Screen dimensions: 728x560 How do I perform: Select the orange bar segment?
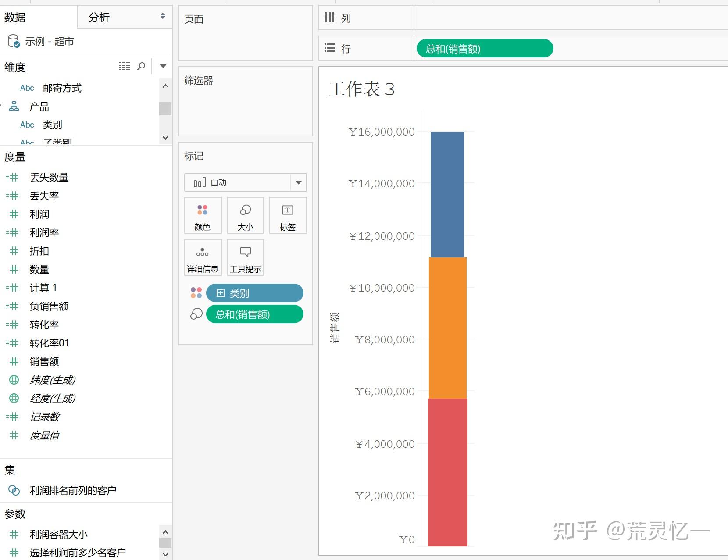[447, 328]
